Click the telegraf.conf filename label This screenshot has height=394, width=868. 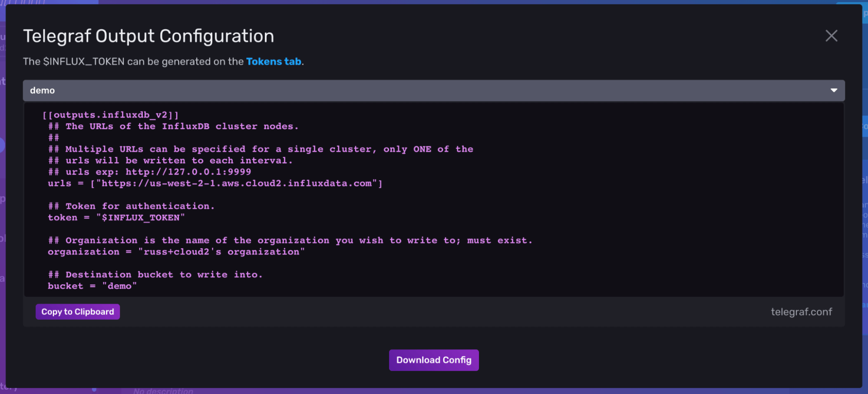click(801, 312)
